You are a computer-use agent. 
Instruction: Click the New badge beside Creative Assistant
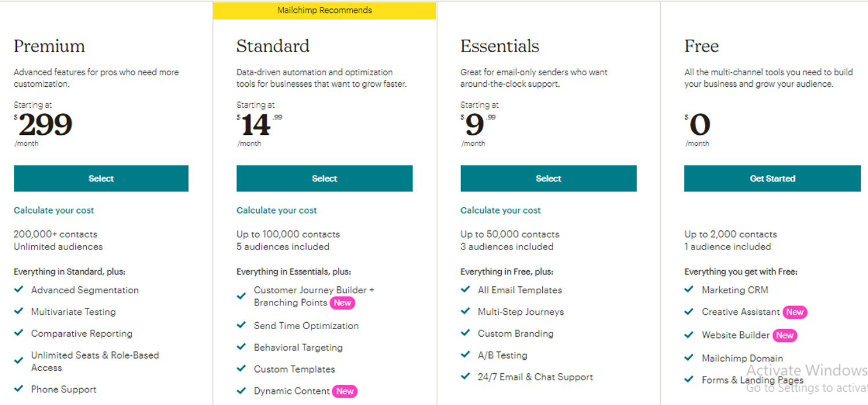pyautogui.click(x=795, y=312)
